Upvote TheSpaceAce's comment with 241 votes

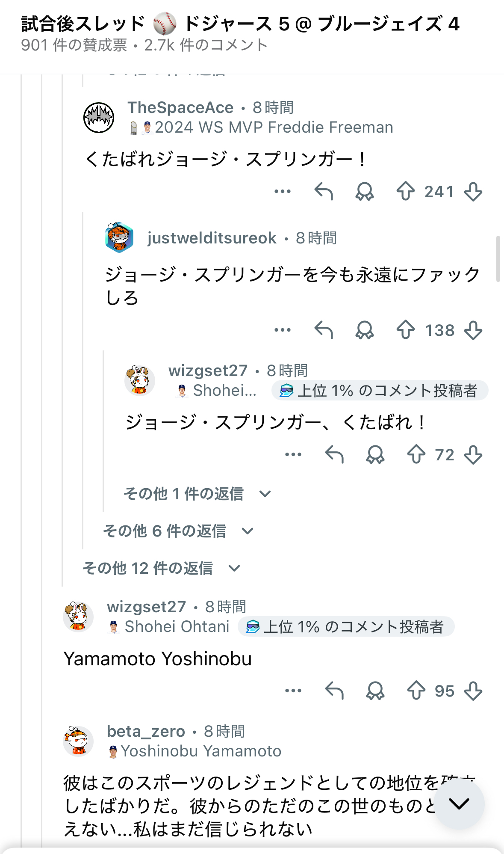405,191
